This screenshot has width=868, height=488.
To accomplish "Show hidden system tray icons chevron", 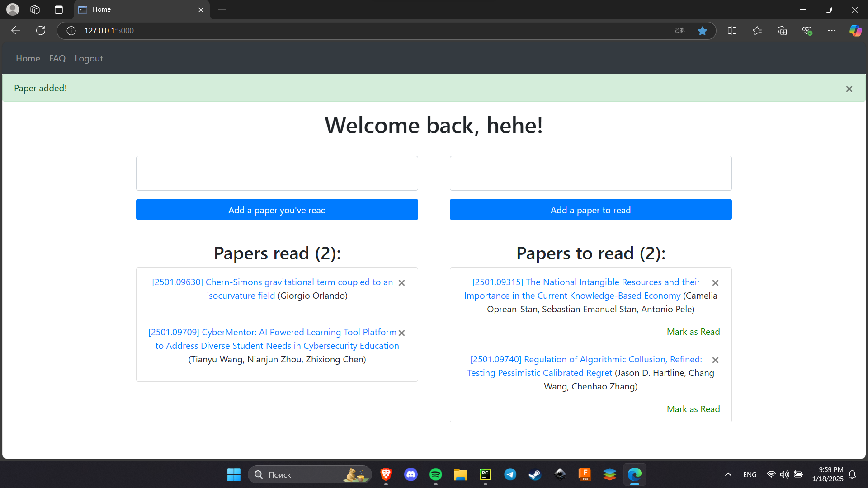I will [728, 474].
